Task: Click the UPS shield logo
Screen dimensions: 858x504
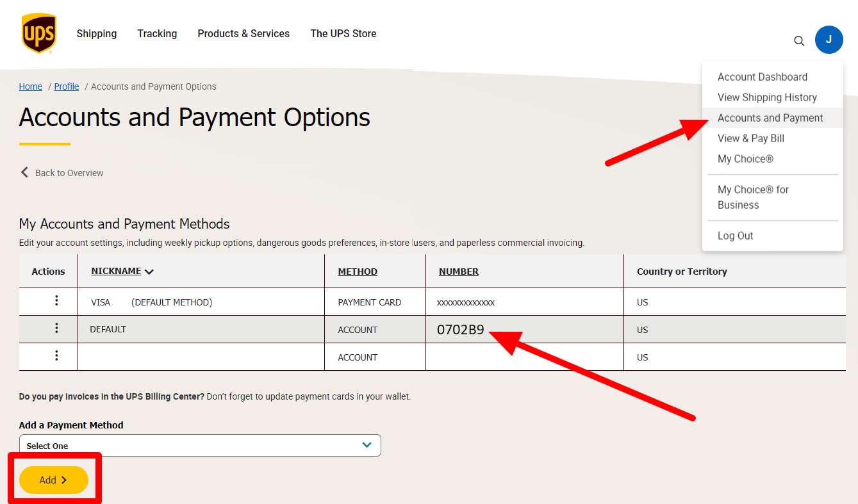Action: (x=39, y=33)
